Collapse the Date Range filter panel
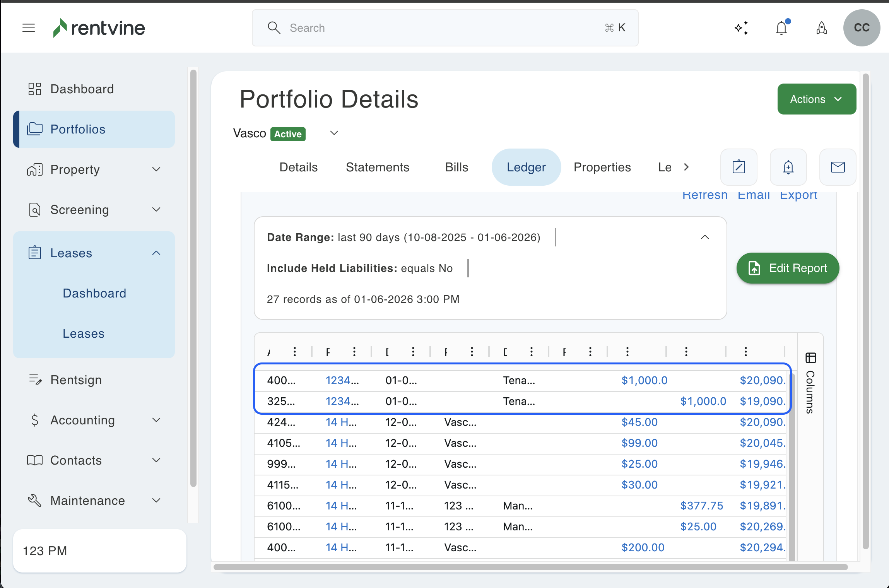This screenshot has width=889, height=588. [x=705, y=237]
